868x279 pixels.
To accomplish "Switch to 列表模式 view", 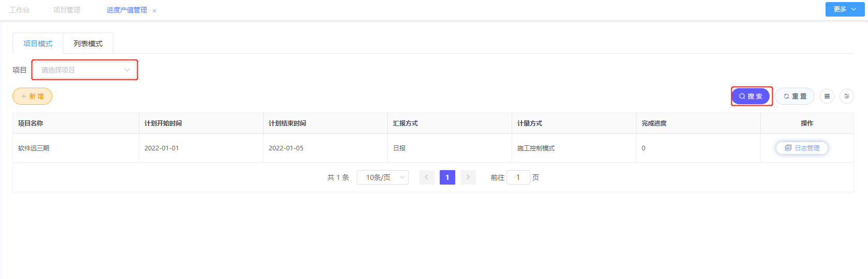I will click(88, 44).
